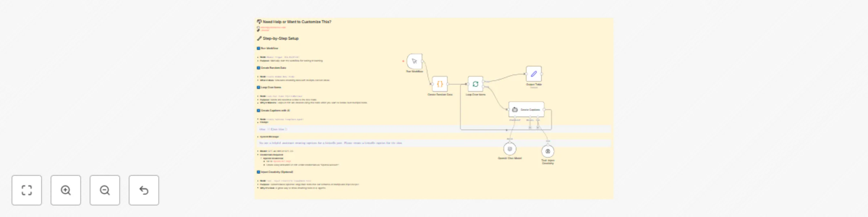Click the fit-to-view canvas button
868x217 pixels.
27,190
